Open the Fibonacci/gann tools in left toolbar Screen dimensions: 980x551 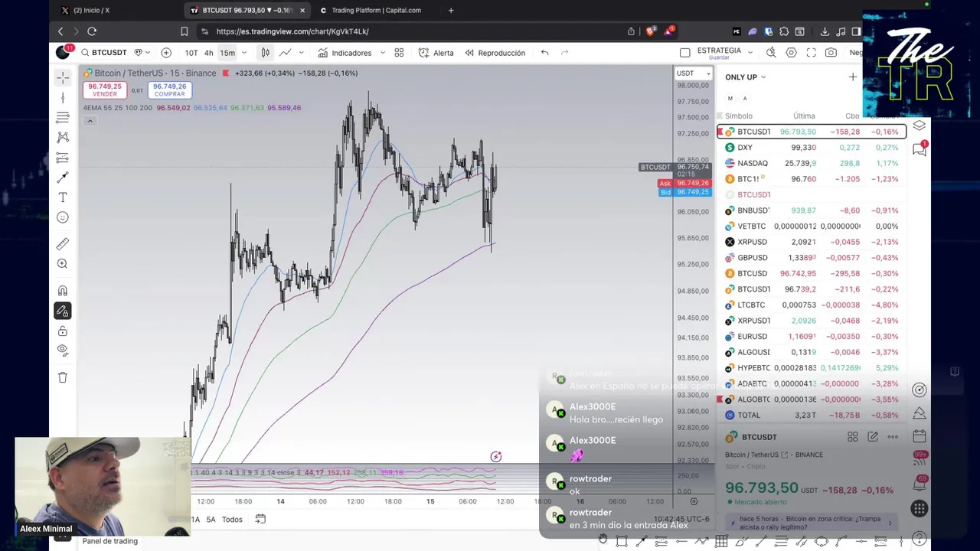pos(63,117)
